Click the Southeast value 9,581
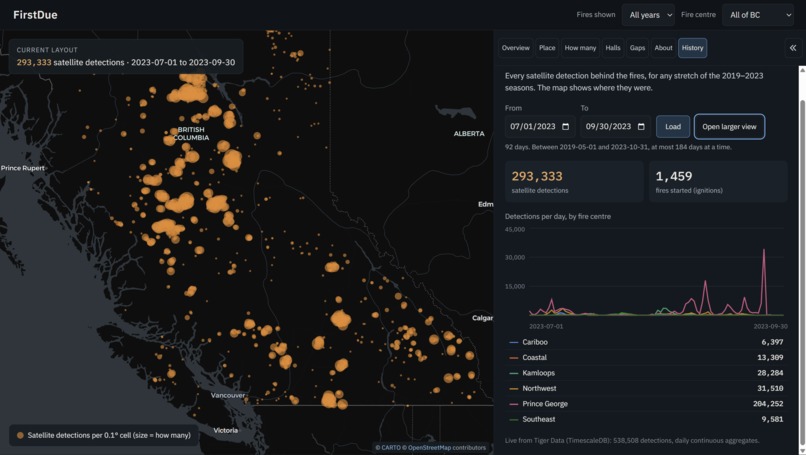Screen dimensions: 806x455 click(x=772, y=420)
